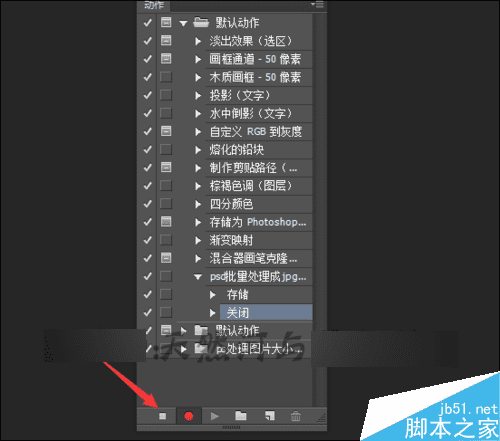Expand the 关闭 step
The width and height of the screenshot is (500, 441).
coord(213,313)
